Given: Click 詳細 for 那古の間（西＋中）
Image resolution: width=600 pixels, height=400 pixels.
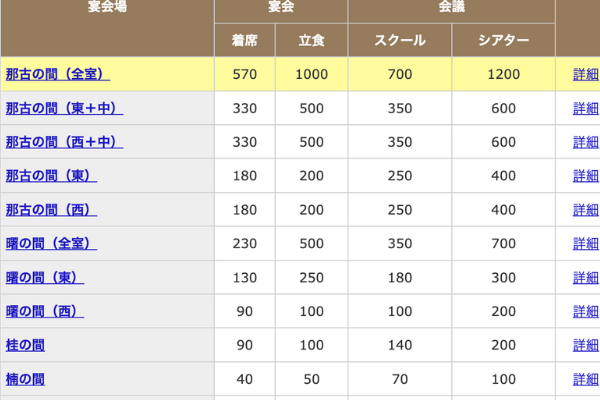Looking at the screenshot, I should click(x=586, y=142).
